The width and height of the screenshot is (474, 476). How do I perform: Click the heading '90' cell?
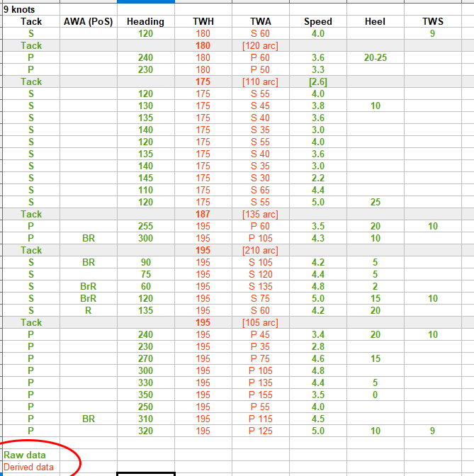pos(146,262)
